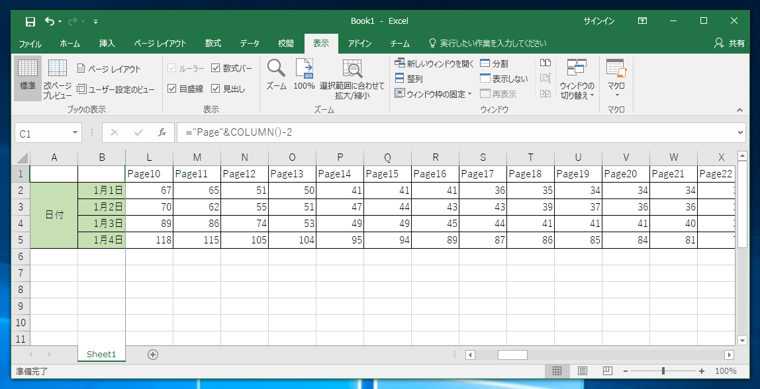The image size is (760, 389).
Task: Open Page Break Preview (改ページプレビュー)
Action: [x=57, y=78]
